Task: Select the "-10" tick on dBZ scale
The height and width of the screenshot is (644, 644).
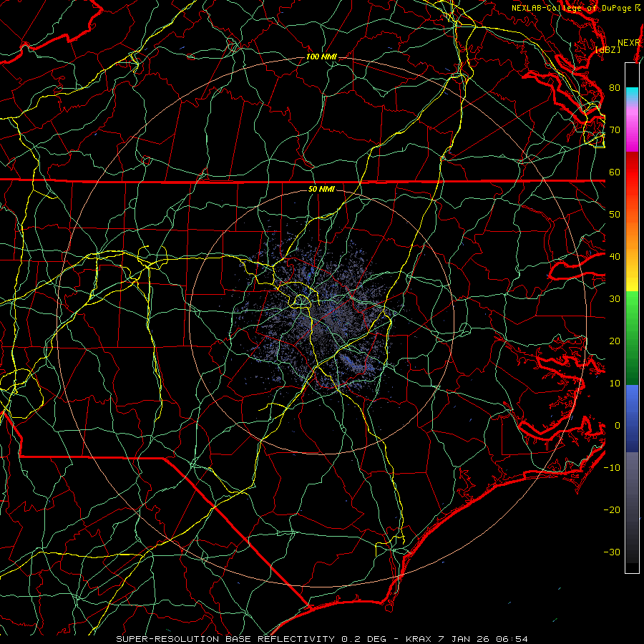Action: pos(612,468)
